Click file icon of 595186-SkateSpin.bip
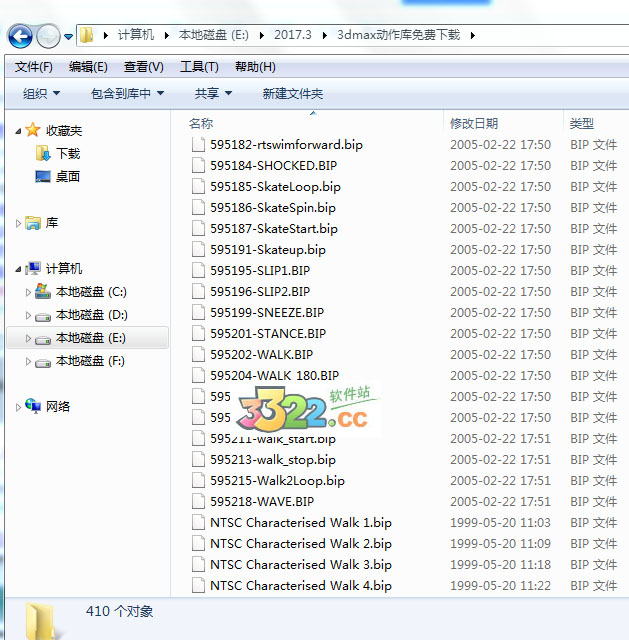Image resolution: width=629 pixels, height=640 pixels. (198, 207)
